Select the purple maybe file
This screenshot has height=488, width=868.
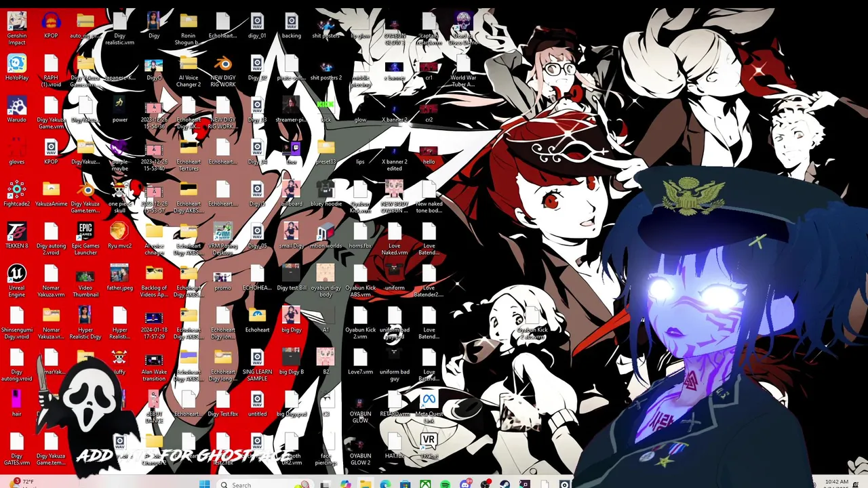coord(119,155)
